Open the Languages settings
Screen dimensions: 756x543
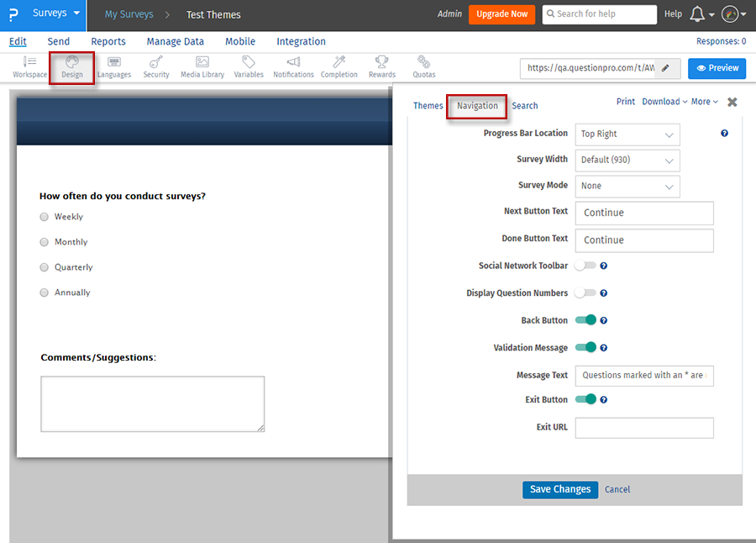(114, 67)
